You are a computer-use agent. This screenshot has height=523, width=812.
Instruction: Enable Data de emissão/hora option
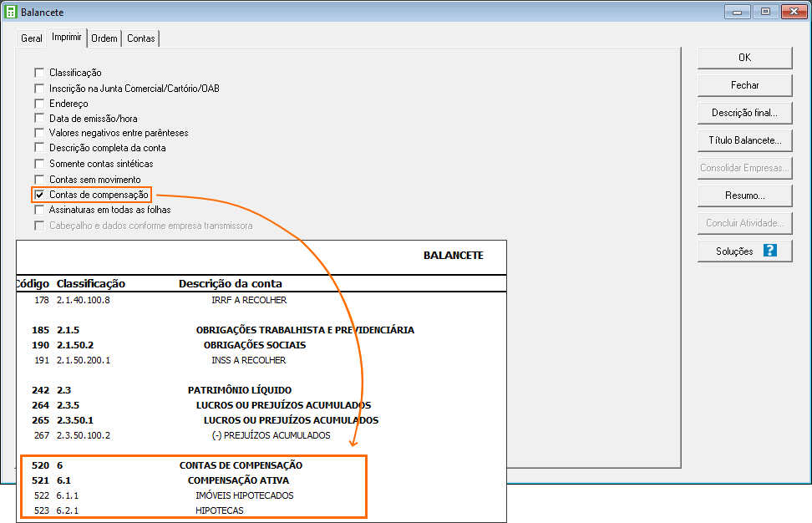click(39, 118)
